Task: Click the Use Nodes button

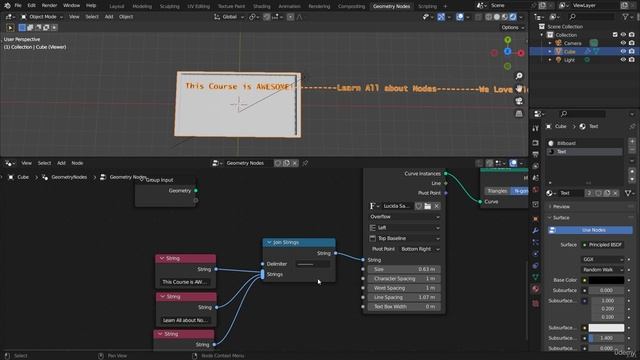Action: (590, 230)
